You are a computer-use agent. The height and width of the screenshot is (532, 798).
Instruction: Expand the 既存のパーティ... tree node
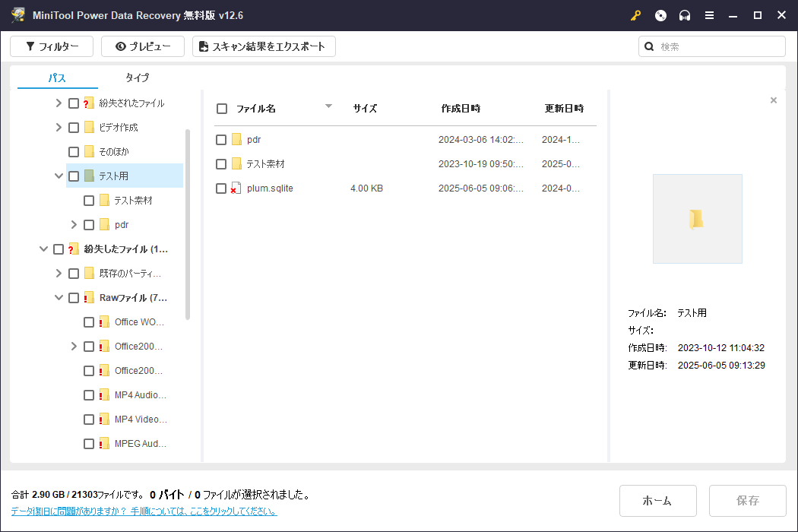(59, 274)
